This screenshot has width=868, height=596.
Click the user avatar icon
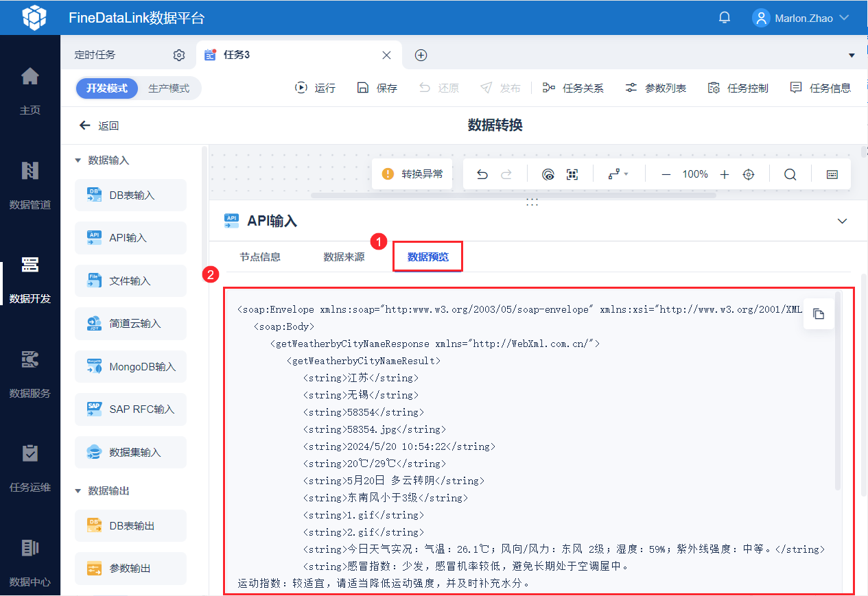click(761, 18)
